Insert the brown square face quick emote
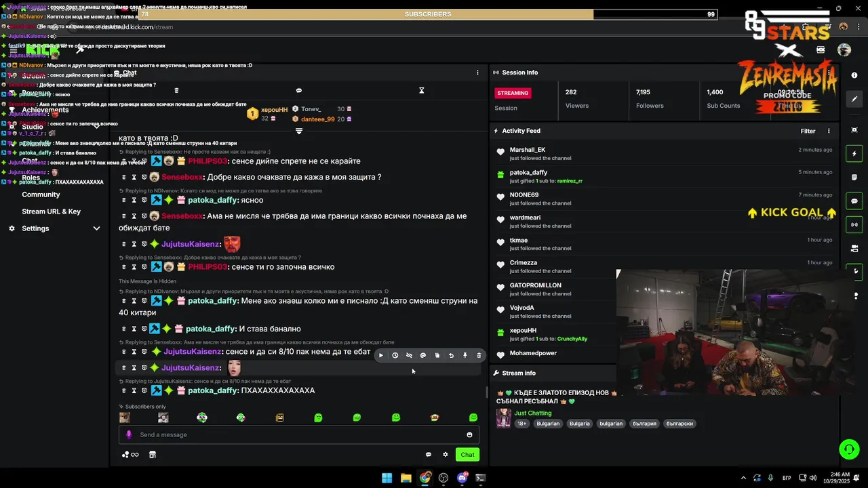 [x=279, y=418]
